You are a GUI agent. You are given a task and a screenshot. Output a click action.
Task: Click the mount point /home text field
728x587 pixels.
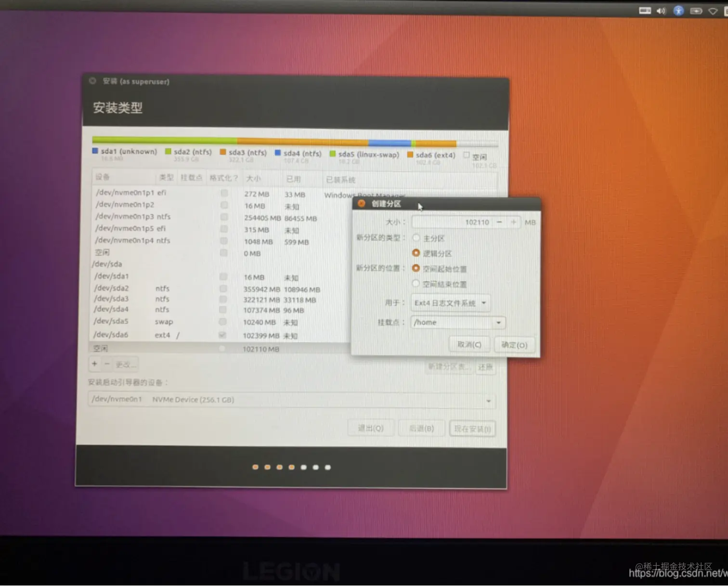452,323
